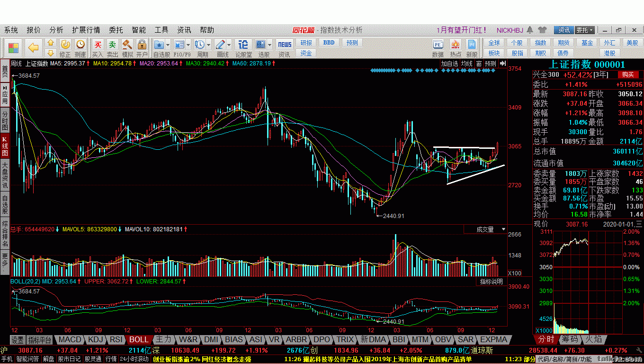Click the 测速 clock icon

click(x=80, y=44)
